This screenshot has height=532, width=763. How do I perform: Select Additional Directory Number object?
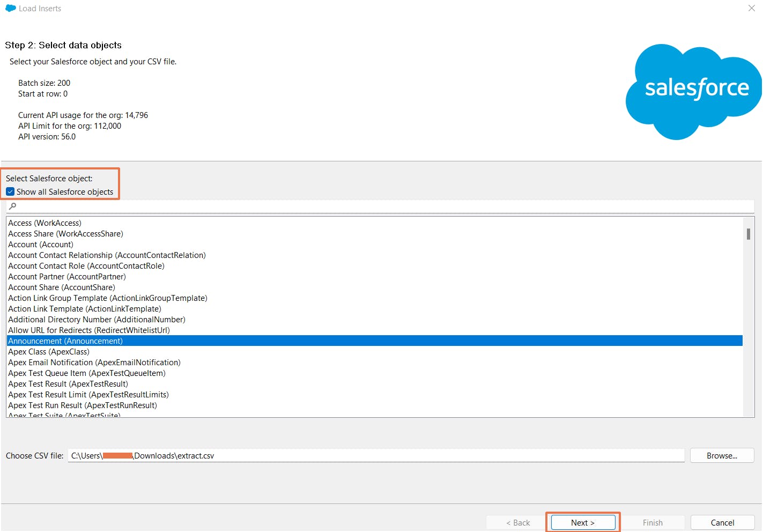pos(374,319)
